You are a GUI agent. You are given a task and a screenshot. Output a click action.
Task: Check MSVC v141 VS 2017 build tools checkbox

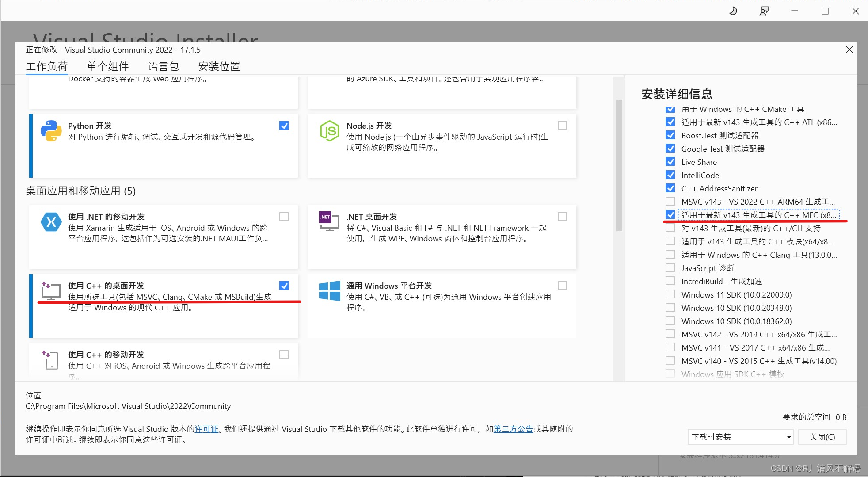coord(670,347)
